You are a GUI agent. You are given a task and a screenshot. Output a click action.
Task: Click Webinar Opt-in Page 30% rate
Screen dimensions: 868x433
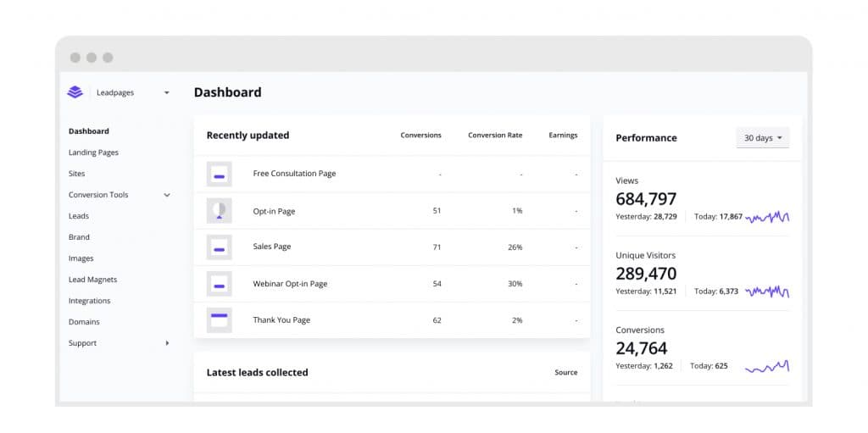[x=515, y=284]
